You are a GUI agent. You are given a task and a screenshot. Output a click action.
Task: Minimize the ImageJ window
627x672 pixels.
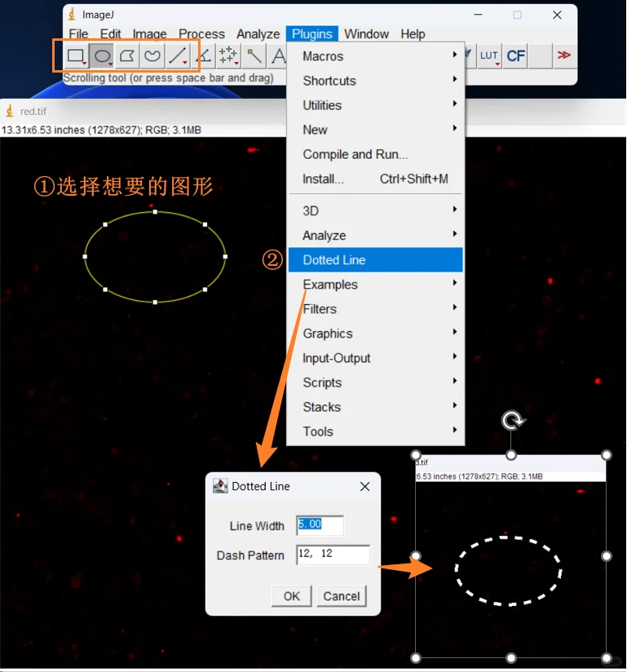tap(478, 15)
